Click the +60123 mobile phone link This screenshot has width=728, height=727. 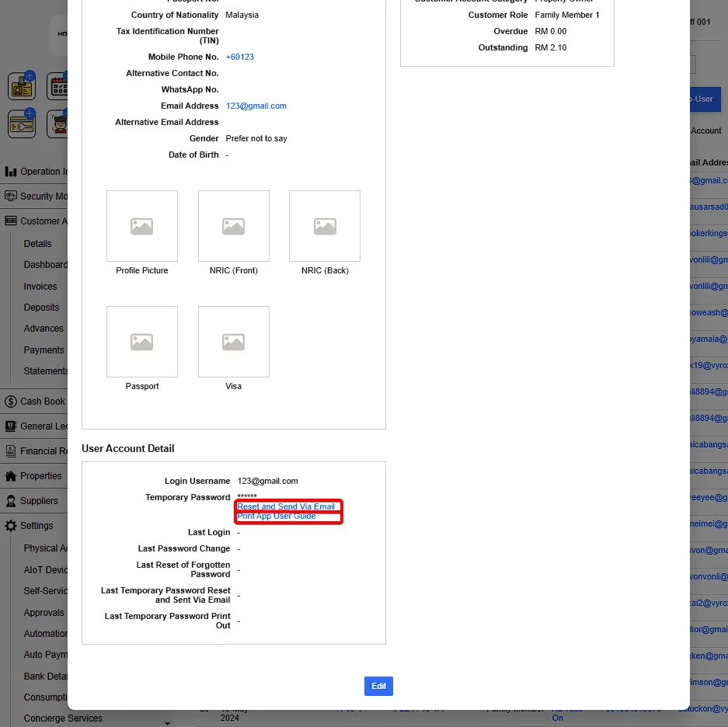[239, 57]
